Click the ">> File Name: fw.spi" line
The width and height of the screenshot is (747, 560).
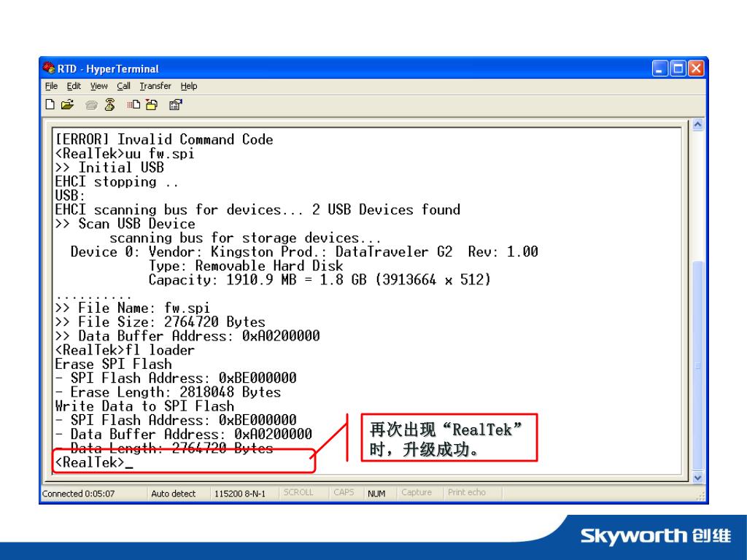pyautogui.click(x=133, y=308)
